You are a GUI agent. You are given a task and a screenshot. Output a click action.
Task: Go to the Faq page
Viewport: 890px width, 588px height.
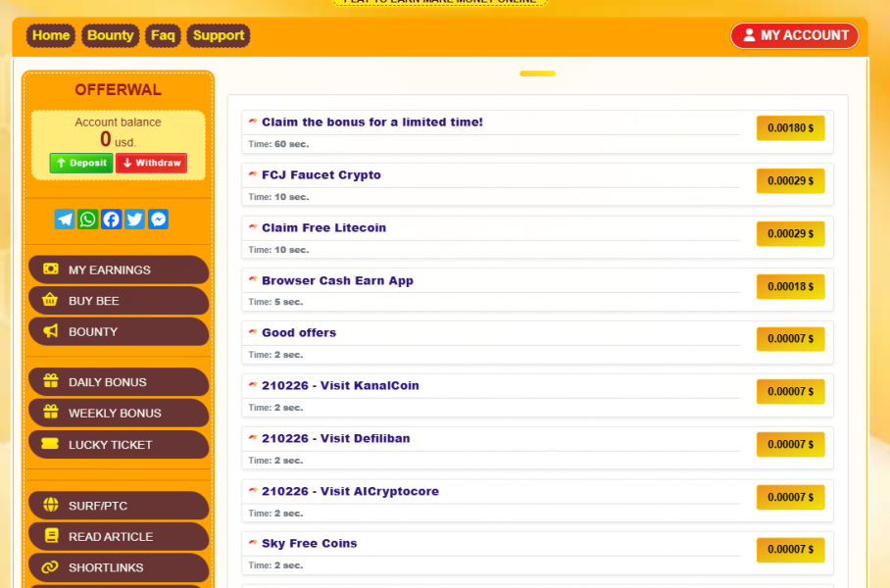[163, 35]
